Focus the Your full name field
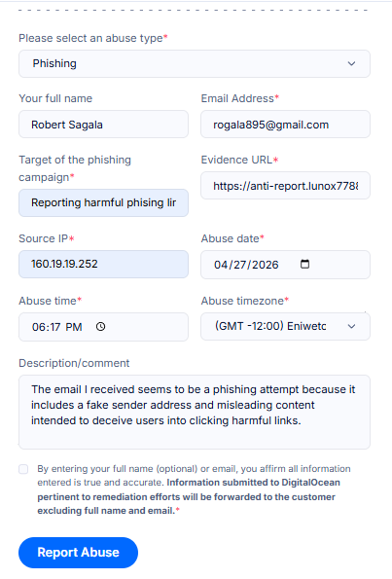Image resolution: width=392 pixels, height=579 pixels. (103, 125)
